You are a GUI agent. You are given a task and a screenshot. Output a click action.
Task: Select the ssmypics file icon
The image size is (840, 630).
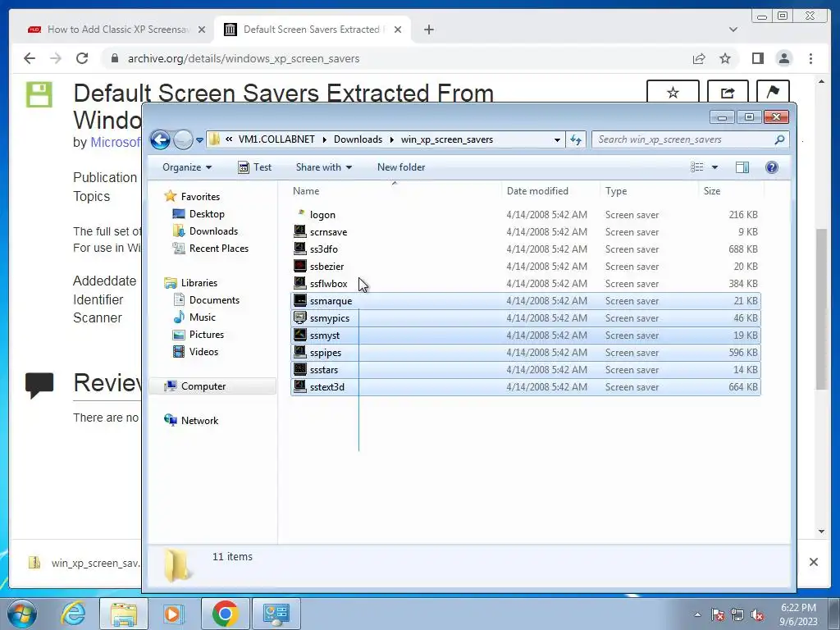tap(300, 317)
